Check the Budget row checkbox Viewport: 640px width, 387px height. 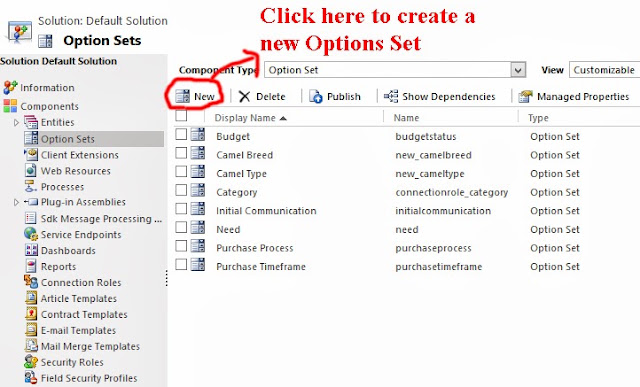pyautogui.click(x=181, y=134)
